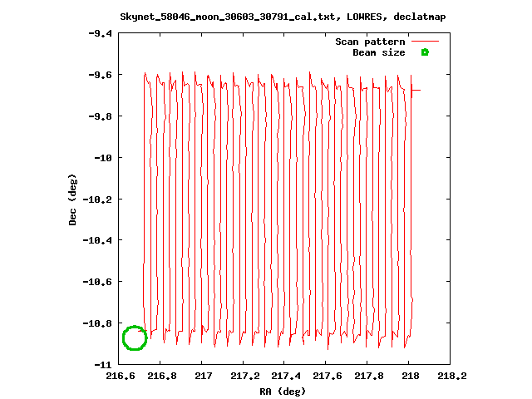Click the 217.2 RA tick label
The image size is (532, 399).
(x=245, y=376)
